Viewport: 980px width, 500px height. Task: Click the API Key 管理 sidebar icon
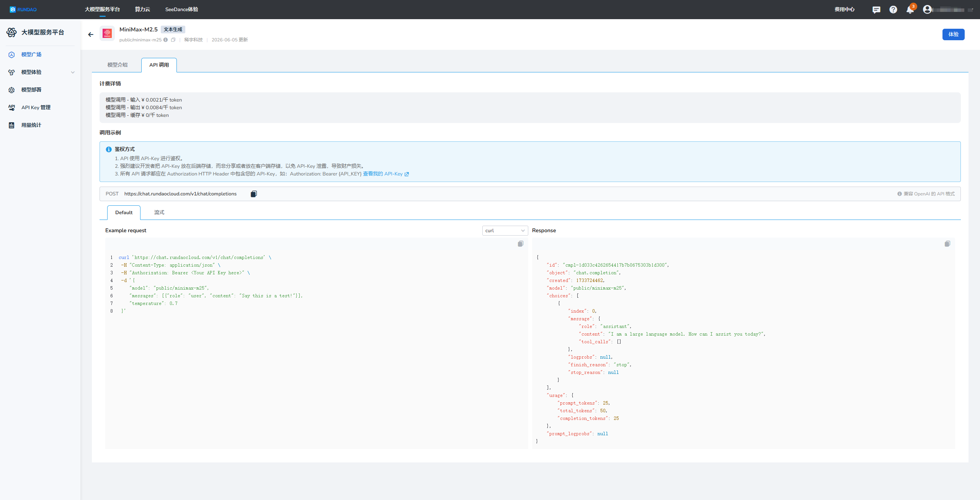coord(11,107)
